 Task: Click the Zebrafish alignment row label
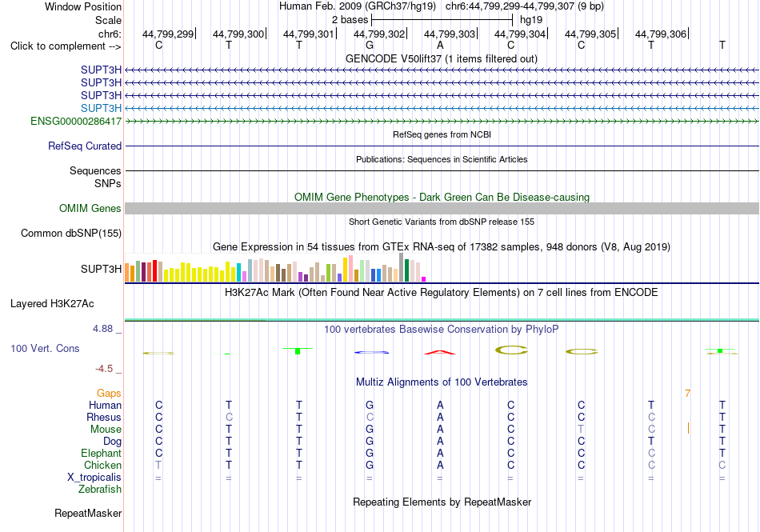[x=99, y=489]
